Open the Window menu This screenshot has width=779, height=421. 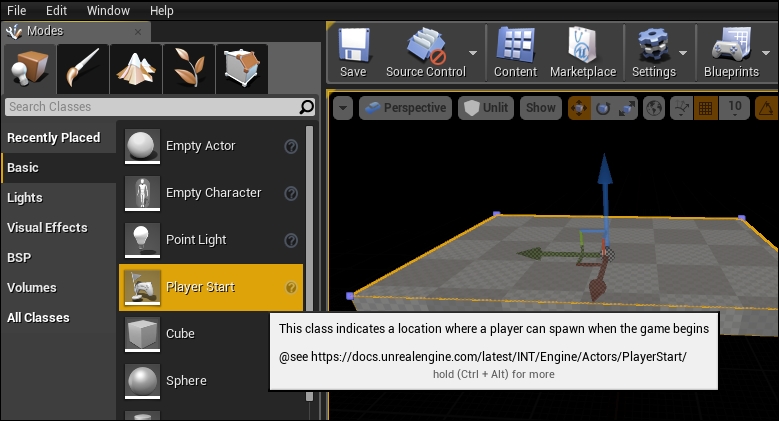(108, 10)
